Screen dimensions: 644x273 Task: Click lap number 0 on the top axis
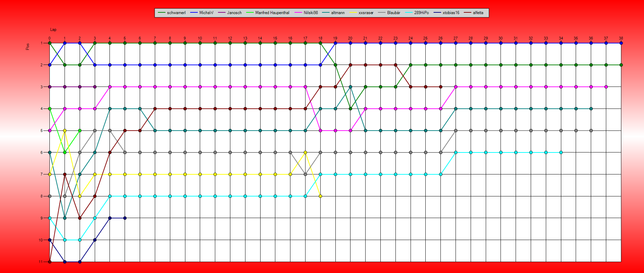(x=49, y=38)
